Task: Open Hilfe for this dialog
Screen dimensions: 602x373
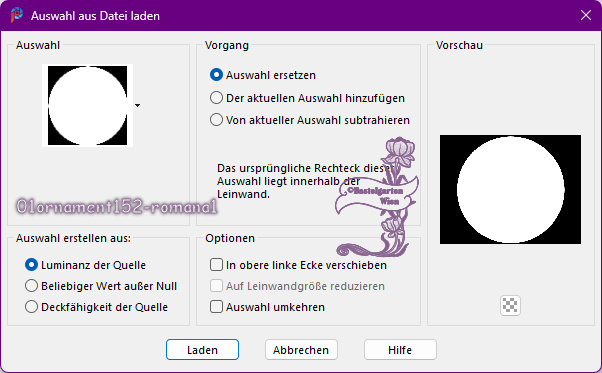Action: (x=400, y=350)
